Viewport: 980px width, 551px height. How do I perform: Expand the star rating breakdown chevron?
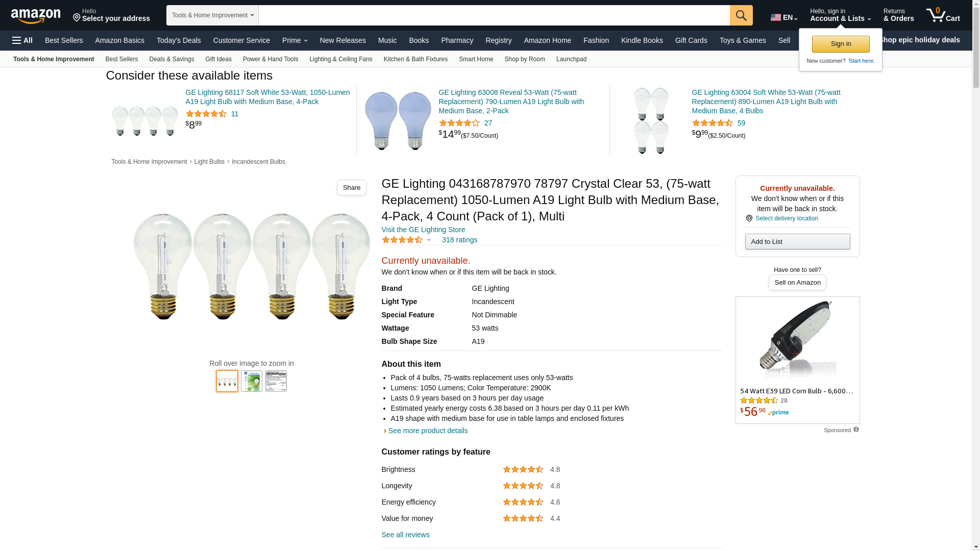click(x=429, y=240)
